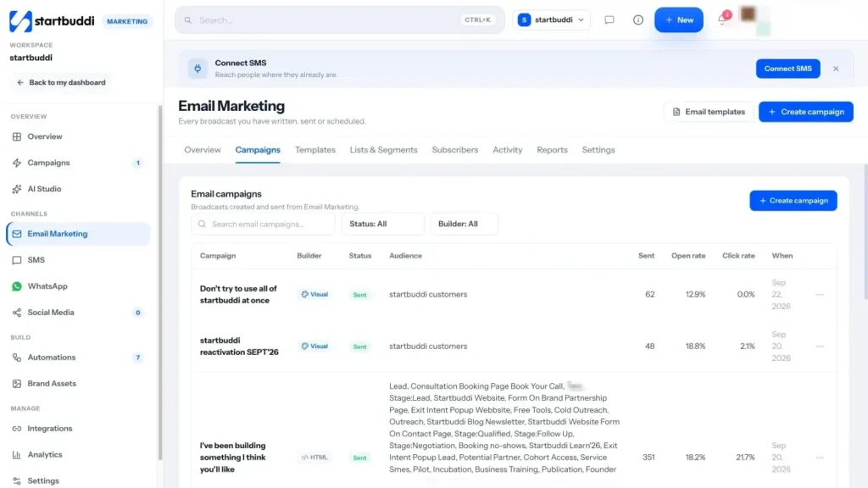
Task: Open Overview in the sidebar
Action: [x=77, y=136]
